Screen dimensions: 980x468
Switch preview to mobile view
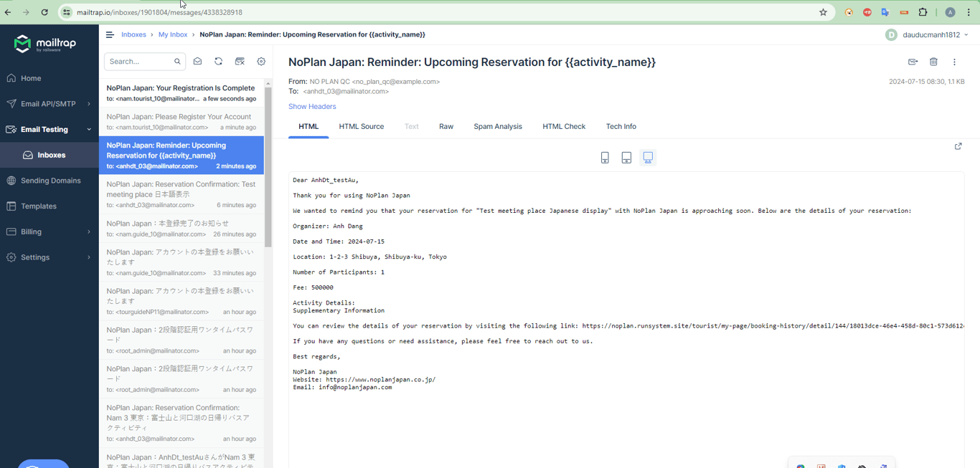(605, 158)
